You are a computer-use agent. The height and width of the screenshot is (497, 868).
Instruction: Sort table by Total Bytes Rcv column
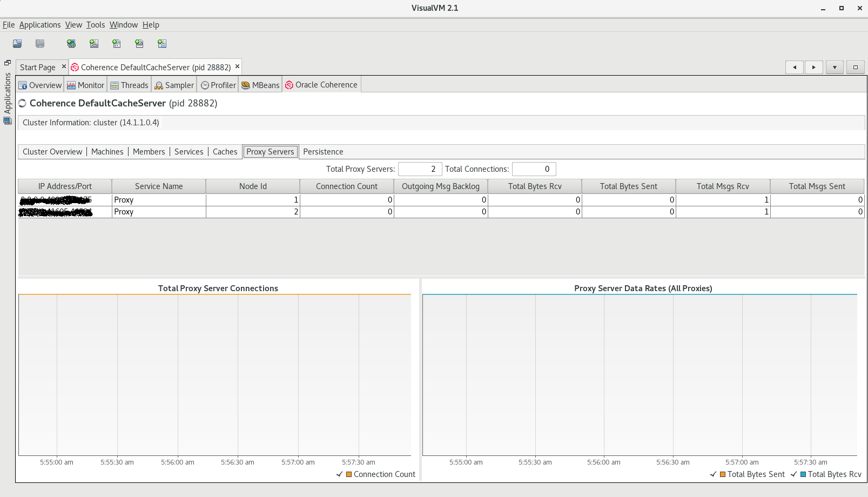point(535,186)
